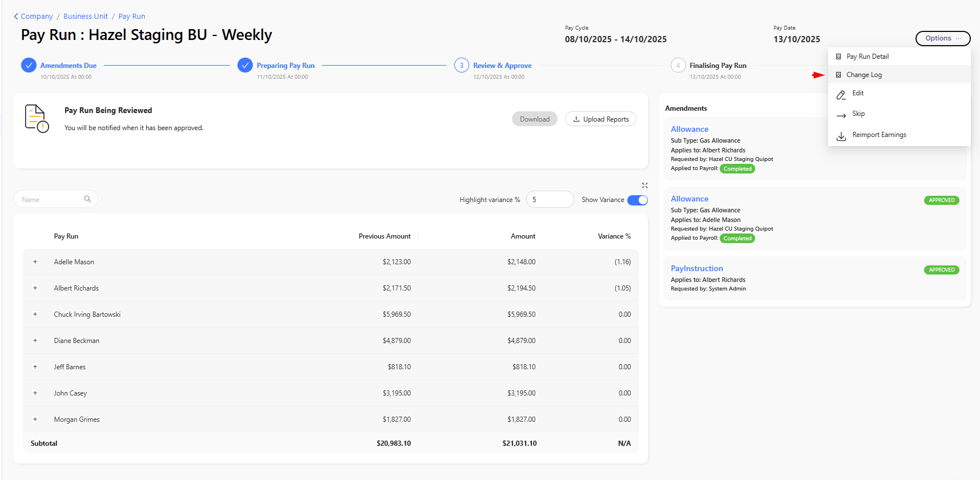Click the upload icon on Upload Reports

pos(576,119)
